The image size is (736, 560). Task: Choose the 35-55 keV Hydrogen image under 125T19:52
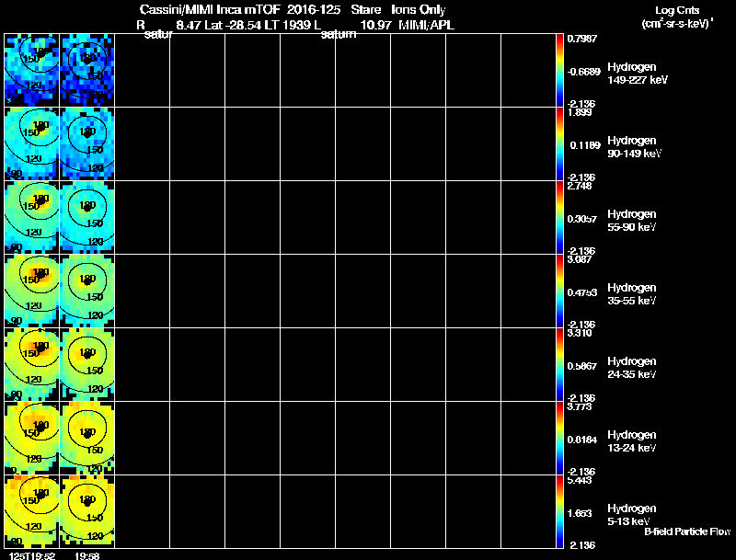(x=32, y=291)
